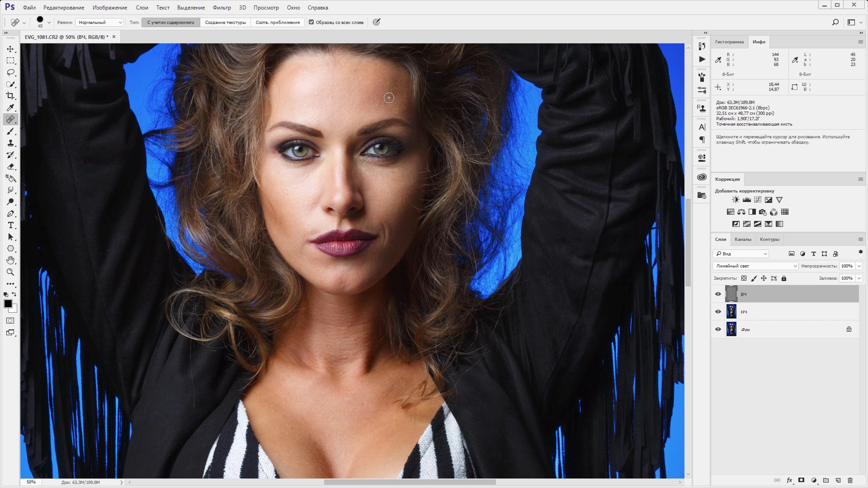Click the foreground color swatch

point(8,304)
